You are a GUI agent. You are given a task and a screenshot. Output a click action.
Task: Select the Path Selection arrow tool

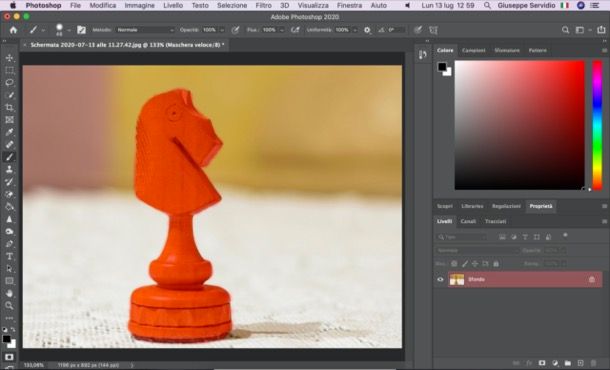[x=9, y=269]
